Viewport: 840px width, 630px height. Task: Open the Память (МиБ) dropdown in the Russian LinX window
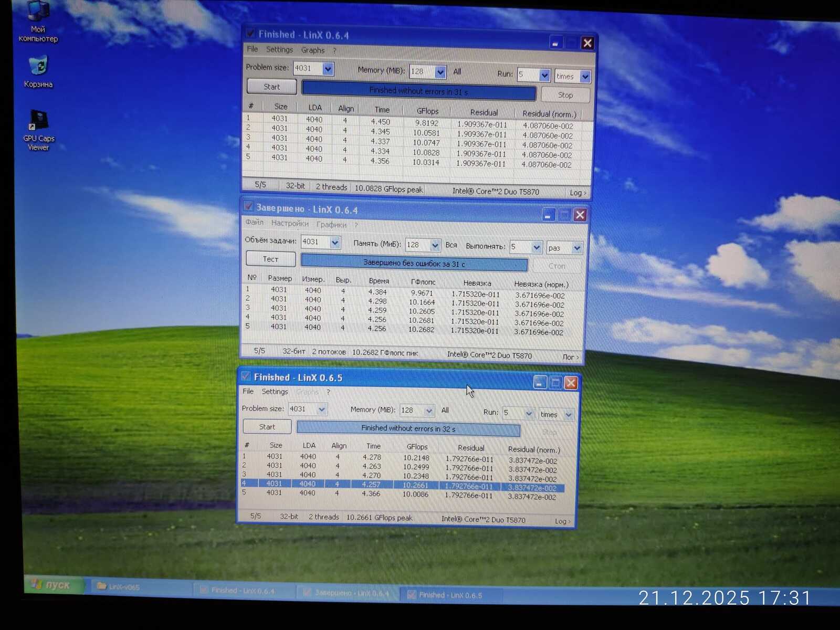(x=435, y=245)
